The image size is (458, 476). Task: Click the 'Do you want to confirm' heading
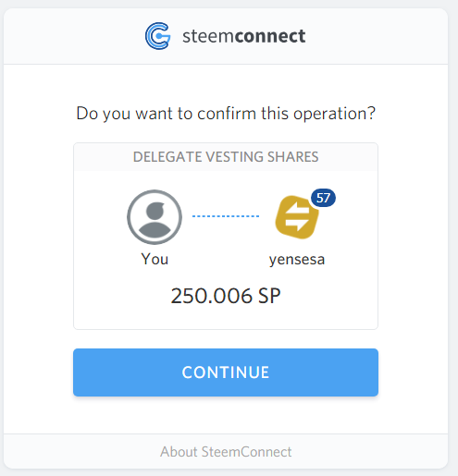pyautogui.click(x=226, y=114)
